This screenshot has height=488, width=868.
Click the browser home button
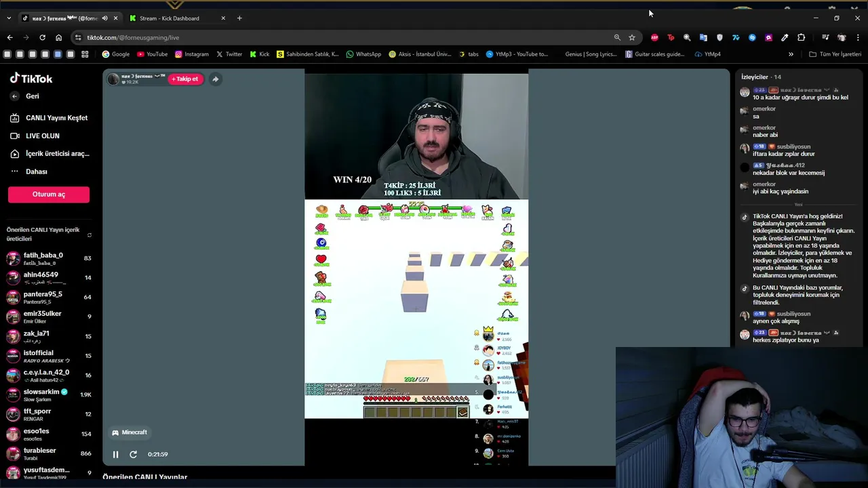click(x=58, y=37)
